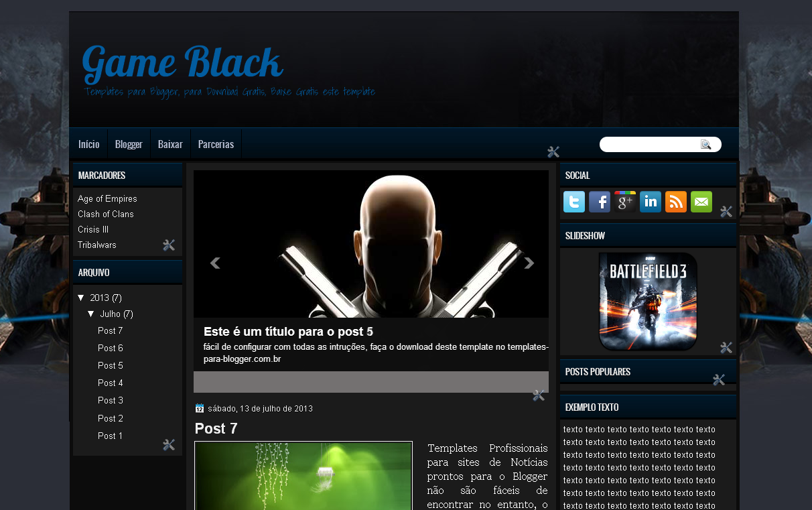Image resolution: width=812 pixels, height=510 pixels.
Task: Open Post 6 in archive list
Action: pyautogui.click(x=111, y=348)
